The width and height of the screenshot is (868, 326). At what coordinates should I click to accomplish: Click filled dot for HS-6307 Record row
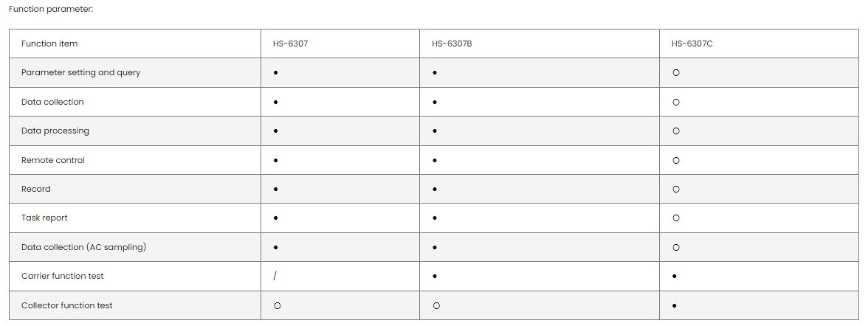click(x=275, y=190)
